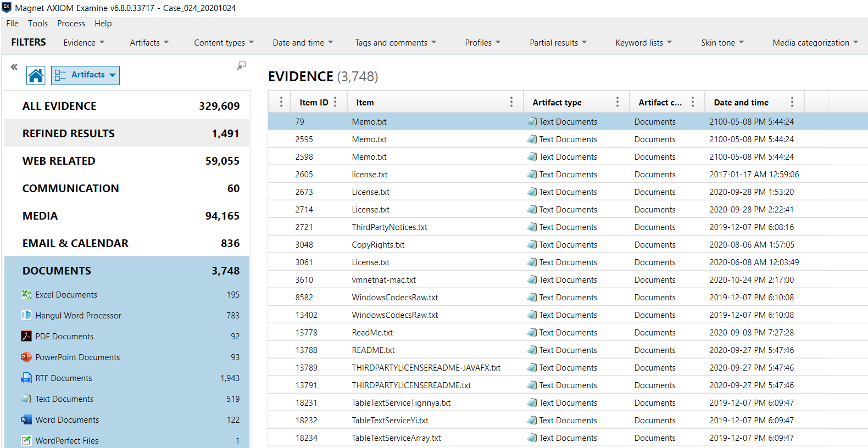The width and height of the screenshot is (868, 448).
Task: Open the Skin tone filter dropdown
Action: point(722,42)
